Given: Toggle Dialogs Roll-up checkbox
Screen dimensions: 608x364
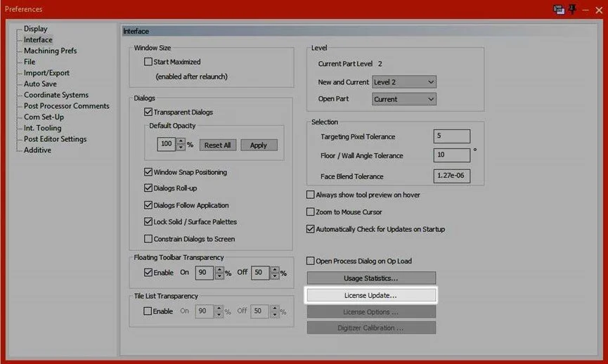Looking at the screenshot, I should [148, 188].
